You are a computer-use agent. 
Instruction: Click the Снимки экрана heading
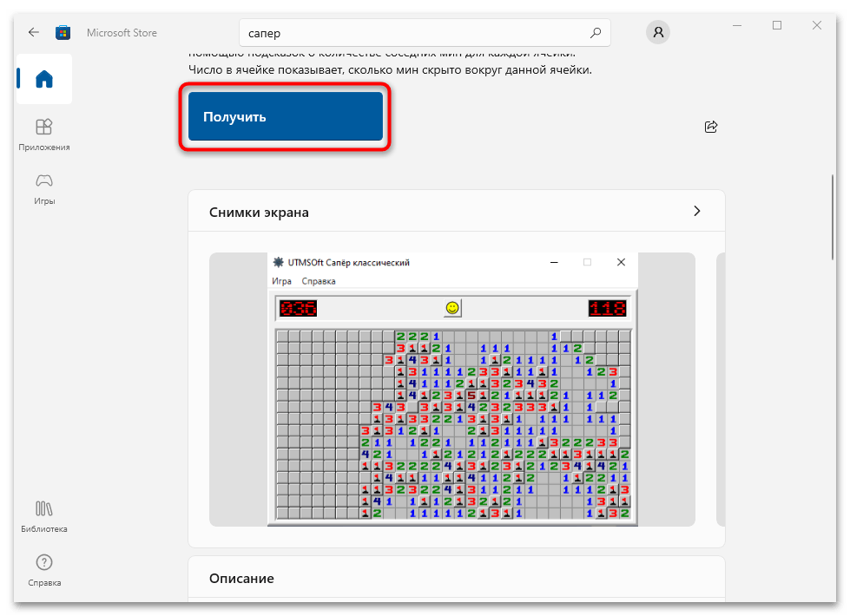point(259,213)
